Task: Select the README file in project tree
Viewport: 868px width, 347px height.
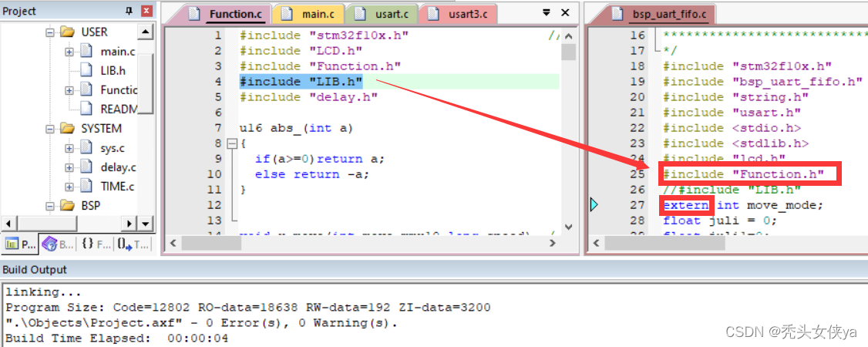Action: point(119,109)
